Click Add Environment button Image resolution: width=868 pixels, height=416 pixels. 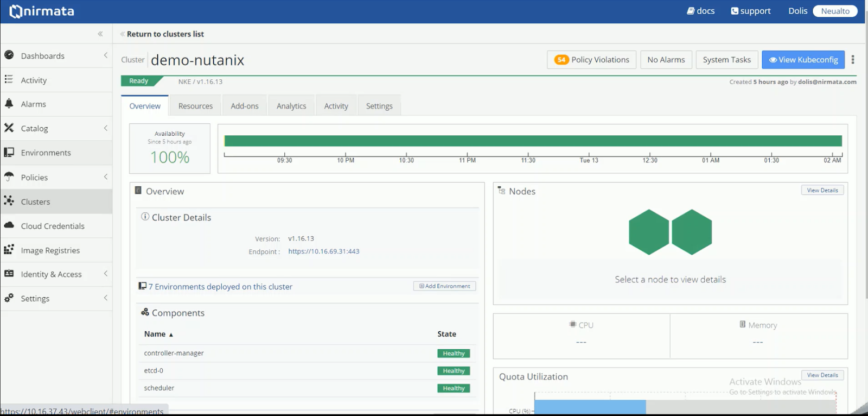point(445,286)
